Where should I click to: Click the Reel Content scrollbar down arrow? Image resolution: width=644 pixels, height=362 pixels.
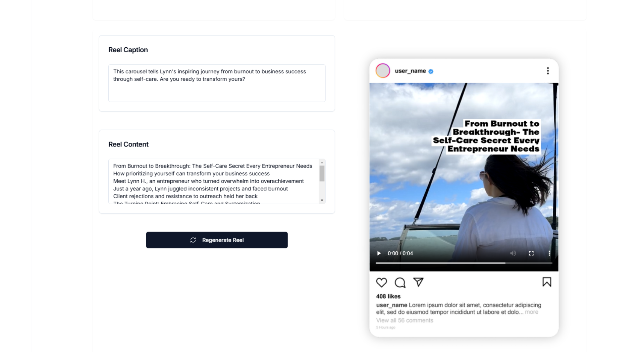tap(322, 200)
